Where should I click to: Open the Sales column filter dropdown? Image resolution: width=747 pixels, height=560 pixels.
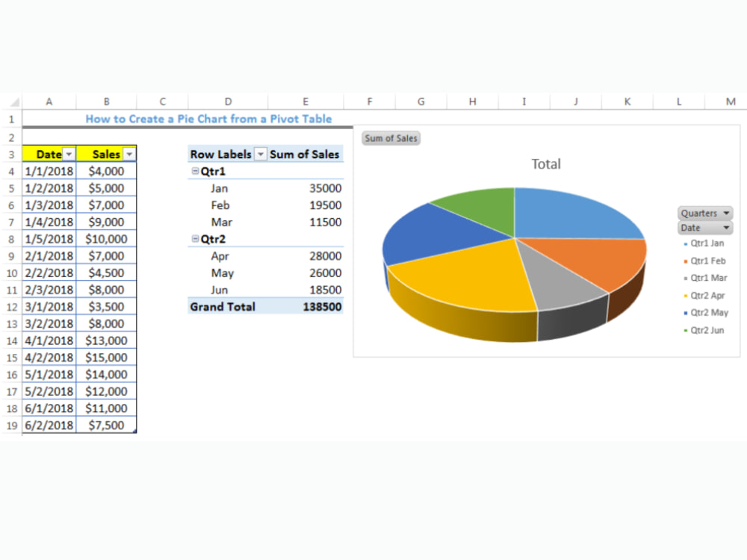tap(129, 155)
